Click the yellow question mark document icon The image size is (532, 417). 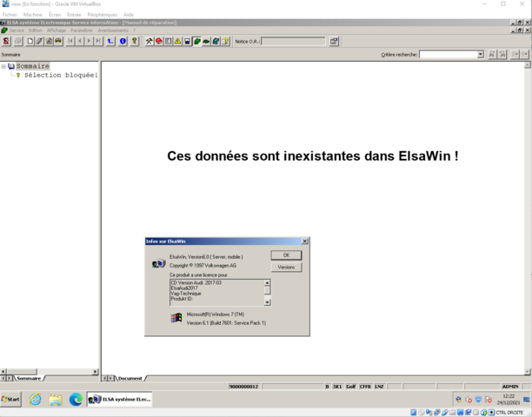coord(225,42)
